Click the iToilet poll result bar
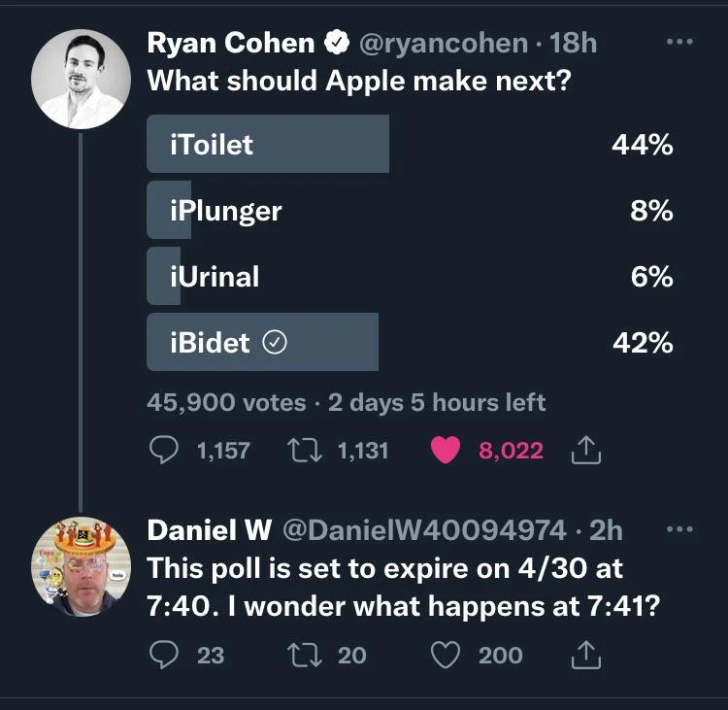Screen dimensions: 728x710 pyautogui.click(x=268, y=145)
